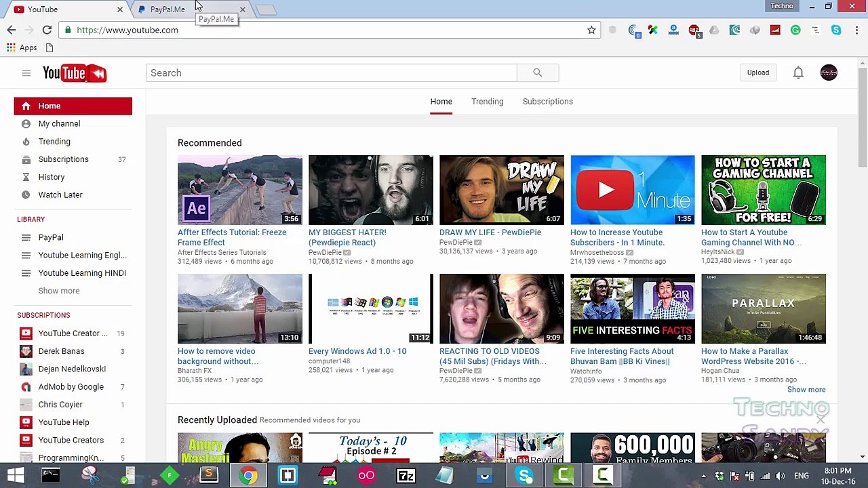Open the Watchinfo channel link
Image resolution: width=868 pixels, height=488 pixels.
click(586, 371)
